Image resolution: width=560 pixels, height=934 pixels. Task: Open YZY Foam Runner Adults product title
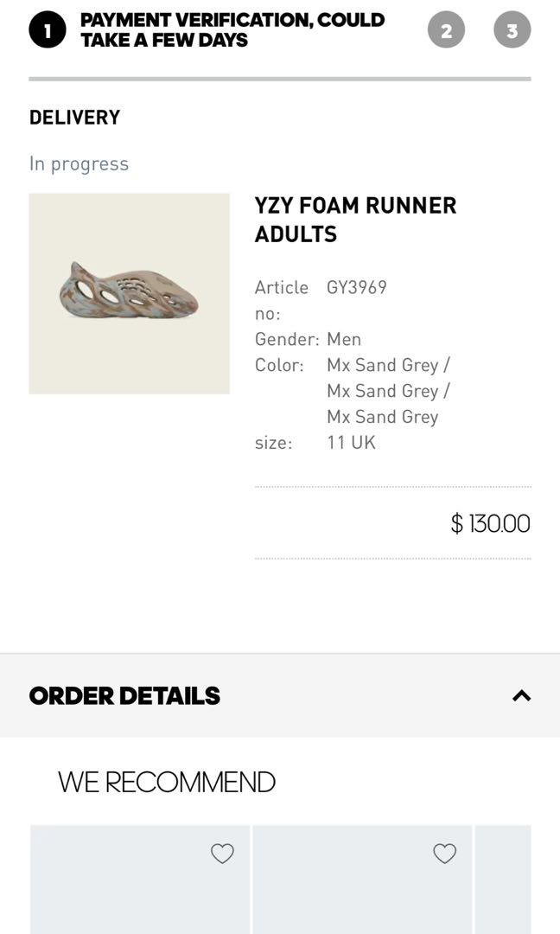(355, 219)
